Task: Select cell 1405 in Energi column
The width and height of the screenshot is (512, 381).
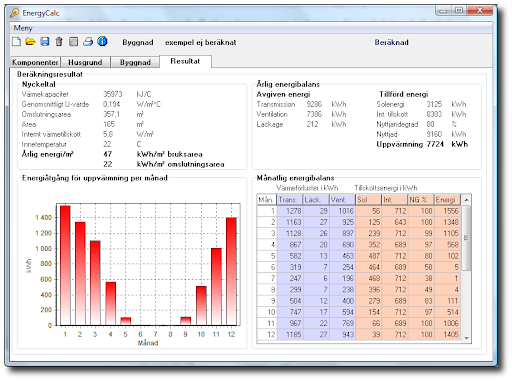Action: [447, 334]
